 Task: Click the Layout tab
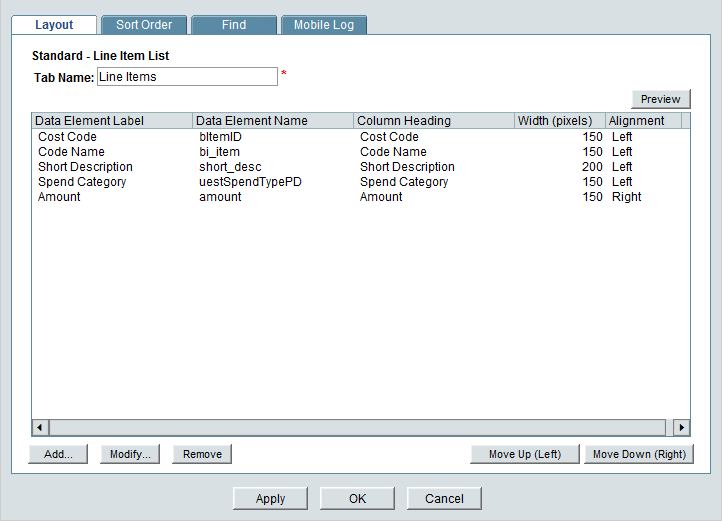(x=54, y=25)
